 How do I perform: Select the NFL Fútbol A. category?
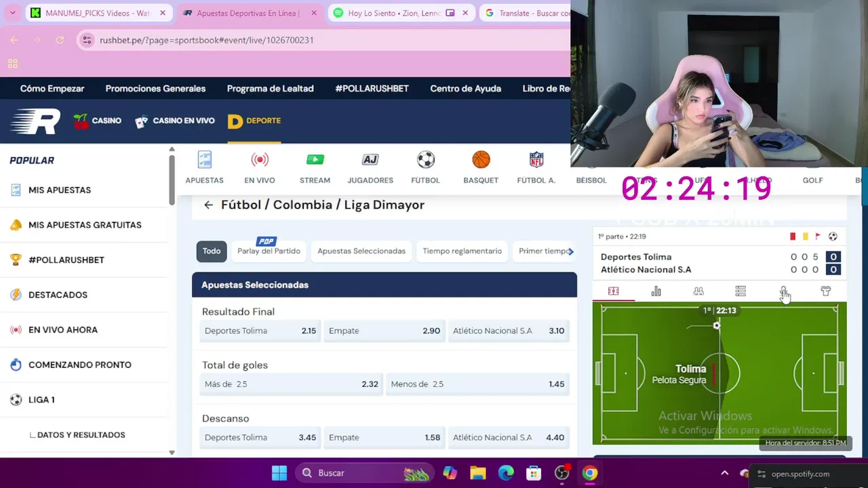click(x=536, y=167)
